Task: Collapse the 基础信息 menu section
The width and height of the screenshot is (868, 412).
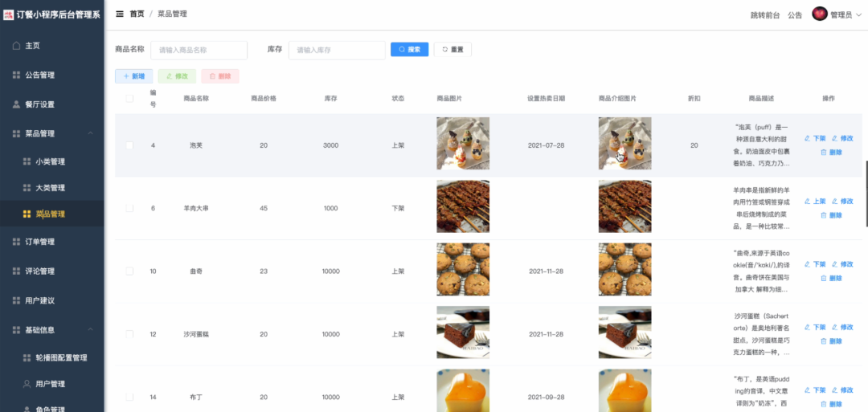Action: click(x=90, y=329)
